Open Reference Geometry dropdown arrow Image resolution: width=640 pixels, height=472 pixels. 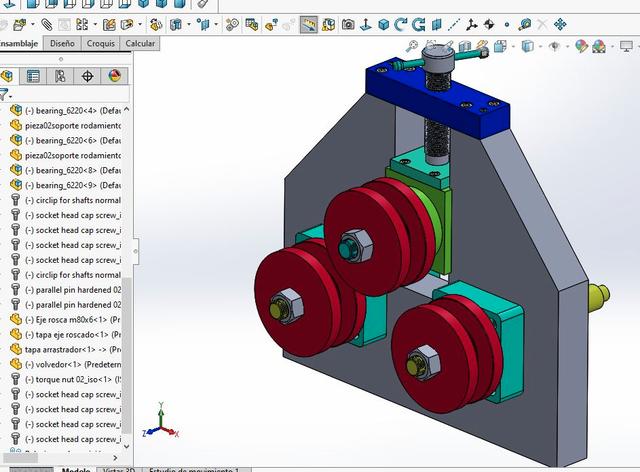216,25
